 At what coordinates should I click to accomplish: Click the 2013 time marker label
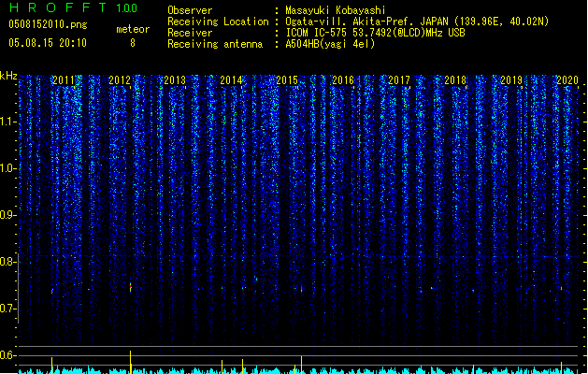click(x=175, y=79)
